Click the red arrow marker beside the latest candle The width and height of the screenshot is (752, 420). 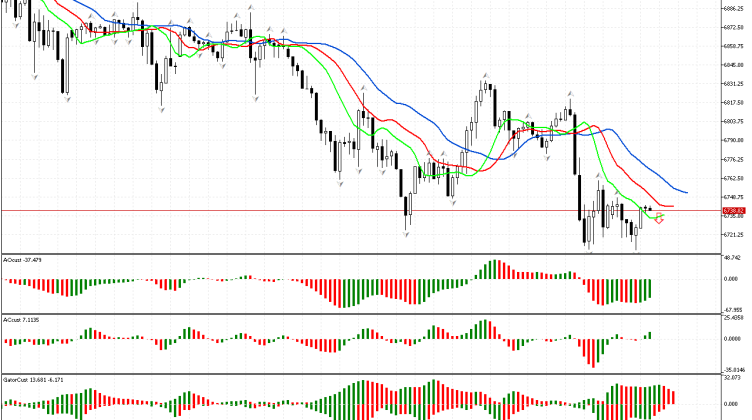coord(660,218)
